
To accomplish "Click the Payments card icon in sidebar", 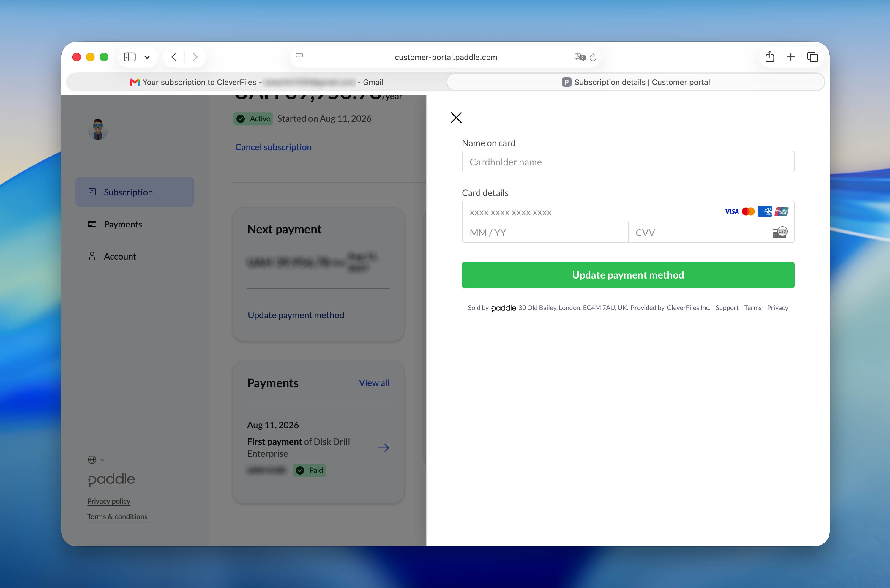I will tap(92, 224).
